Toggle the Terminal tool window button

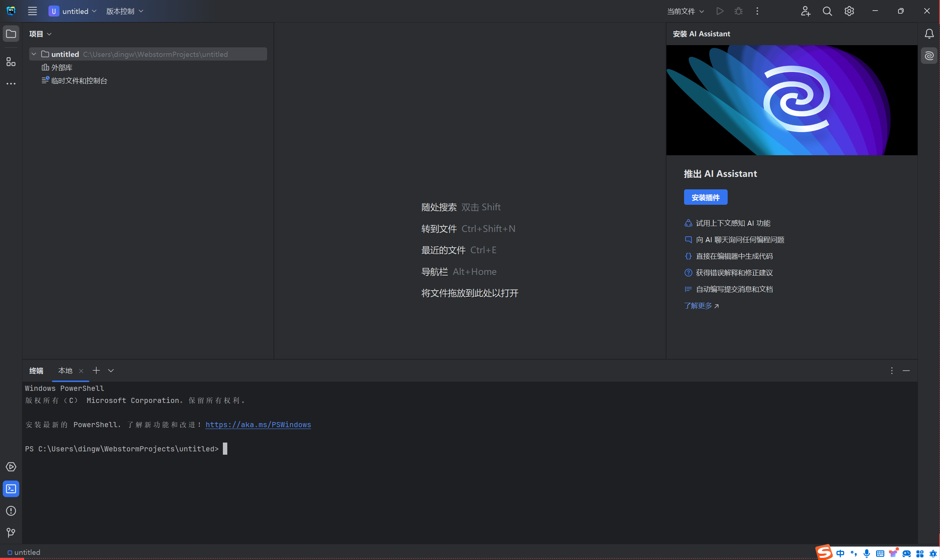click(11, 489)
